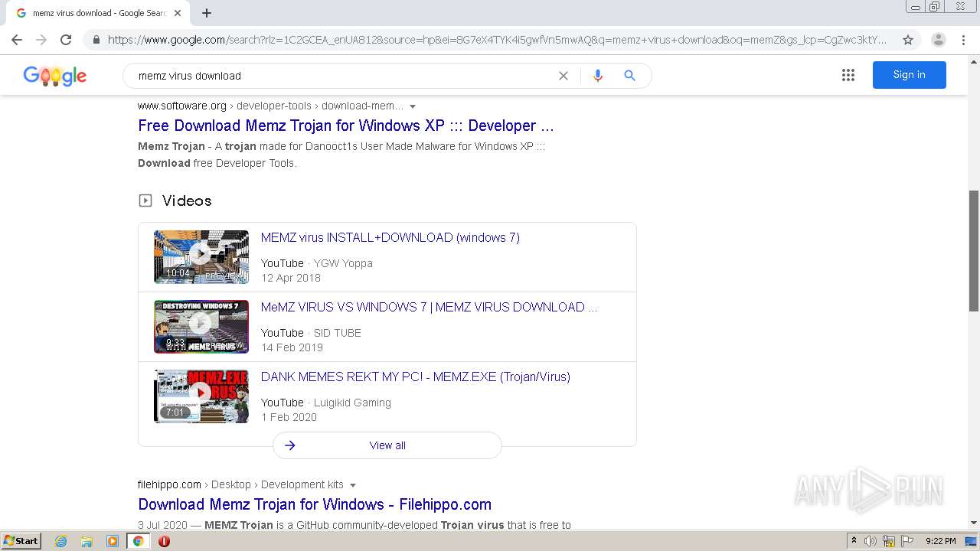Open a new tab with the plus icon
This screenshot has height=551, width=980.
point(207,13)
